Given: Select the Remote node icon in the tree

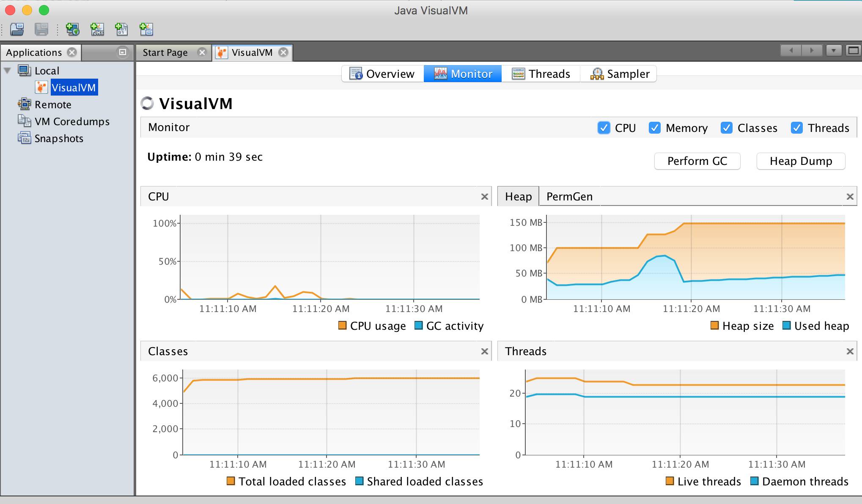Looking at the screenshot, I should coord(24,104).
